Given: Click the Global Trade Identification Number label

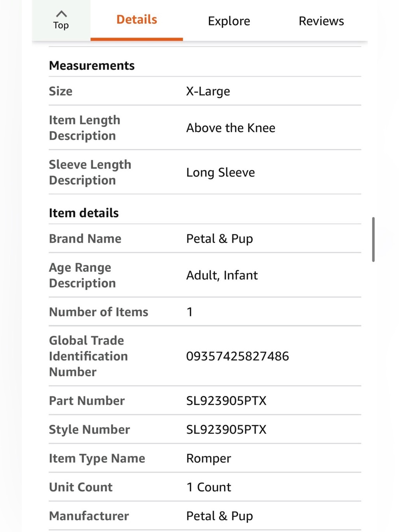Looking at the screenshot, I should pos(88,356).
